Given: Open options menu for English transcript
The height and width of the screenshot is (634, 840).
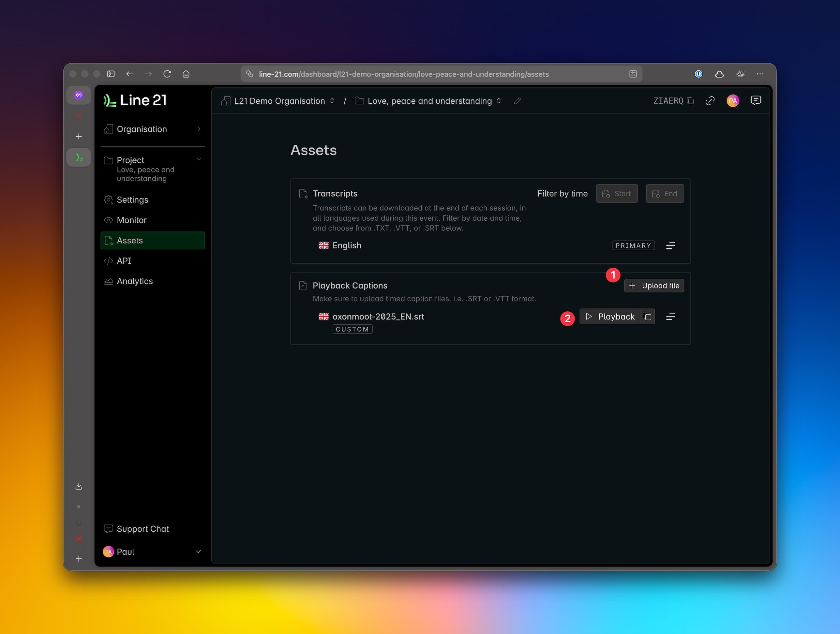Looking at the screenshot, I should point(670,246).
